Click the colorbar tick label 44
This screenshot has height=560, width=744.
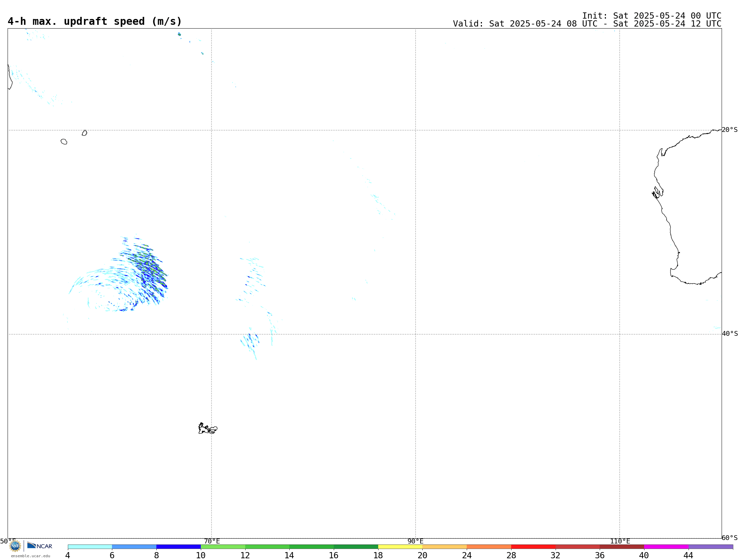point(688,556)
